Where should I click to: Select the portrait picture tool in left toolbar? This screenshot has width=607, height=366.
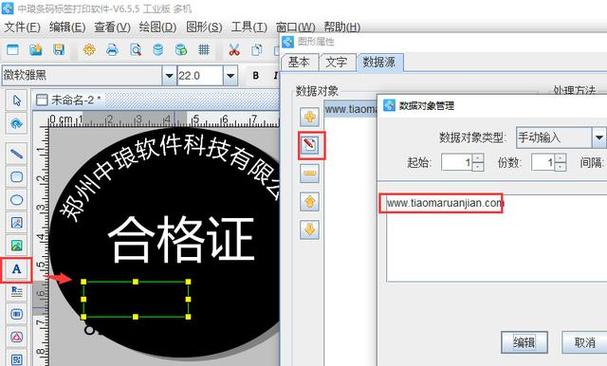(x=16, y=223)
